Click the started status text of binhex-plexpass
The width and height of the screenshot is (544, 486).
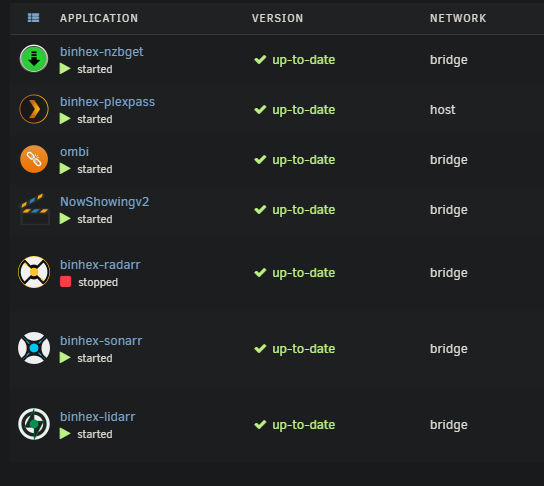click(x=95, y=119)
